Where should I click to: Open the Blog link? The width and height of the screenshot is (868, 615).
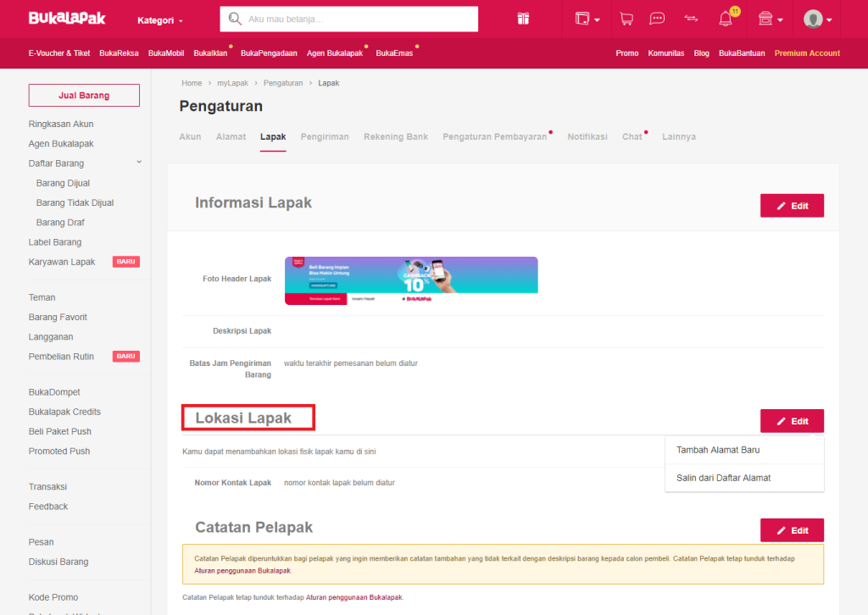[x=701, y=53]
